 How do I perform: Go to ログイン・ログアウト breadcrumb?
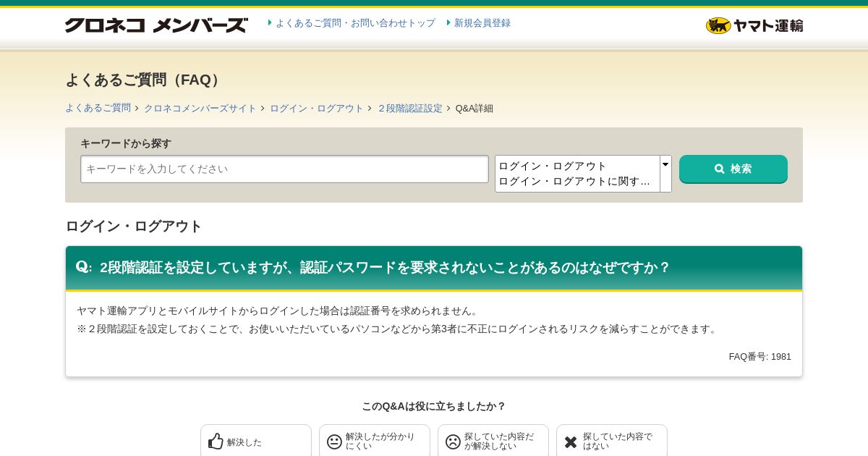tap(317, 108)
